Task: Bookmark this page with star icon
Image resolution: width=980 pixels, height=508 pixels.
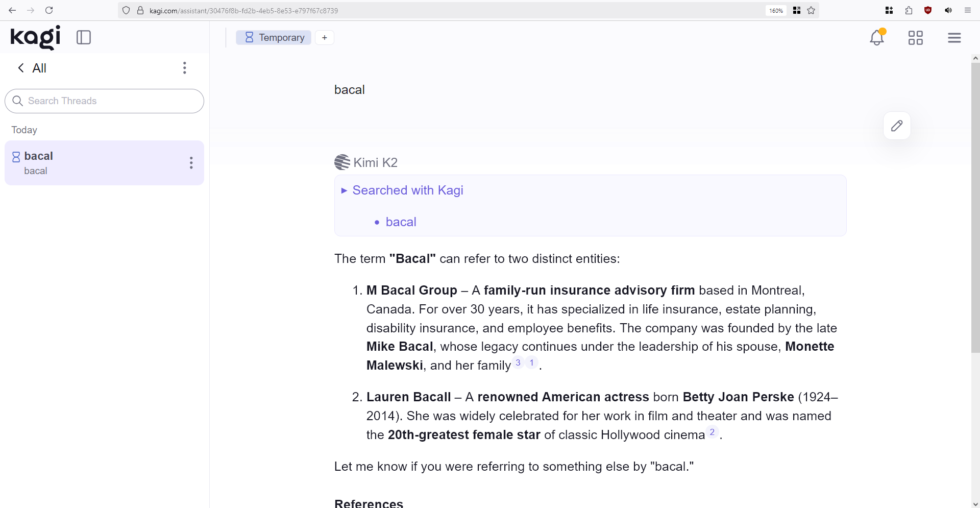Action: click(811, 10)
